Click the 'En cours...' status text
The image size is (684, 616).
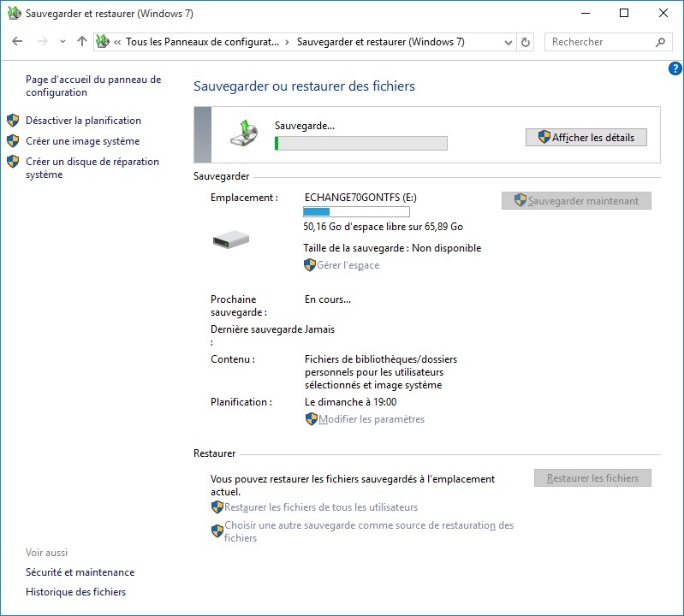[x=328, y=299]
